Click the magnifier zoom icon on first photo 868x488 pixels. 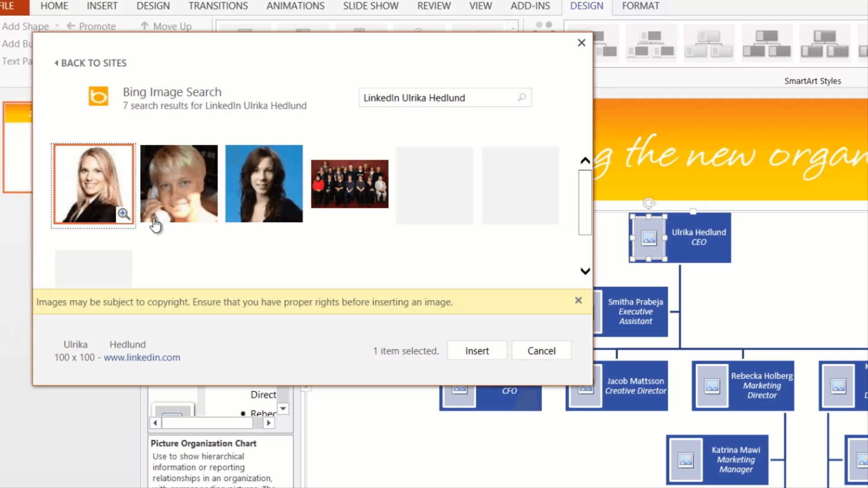click(123, 214)
